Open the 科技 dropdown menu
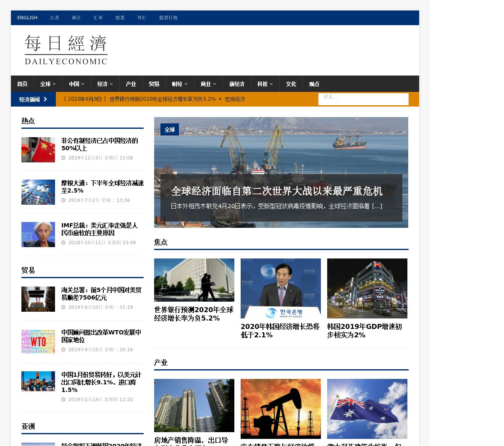The width and height of the screenshot is (504, 446). (x=265, y=84)
